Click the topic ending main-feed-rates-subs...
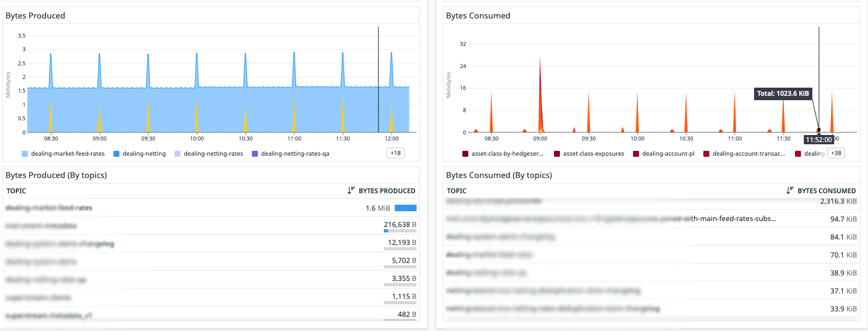The image size is (868, 331). coord(611,218)
